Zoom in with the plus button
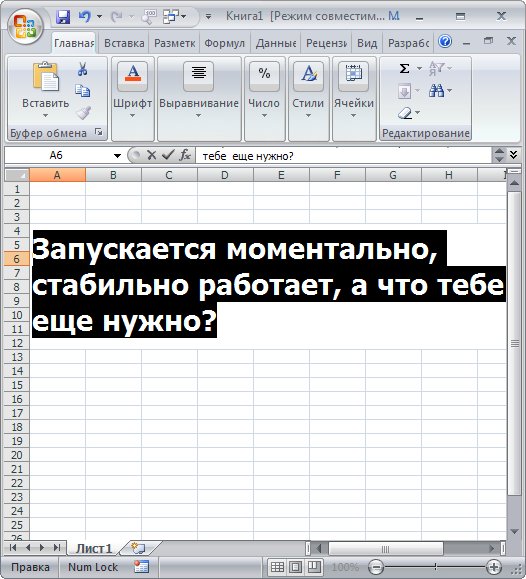Viewport: 526px width, 579px height. 494,567
